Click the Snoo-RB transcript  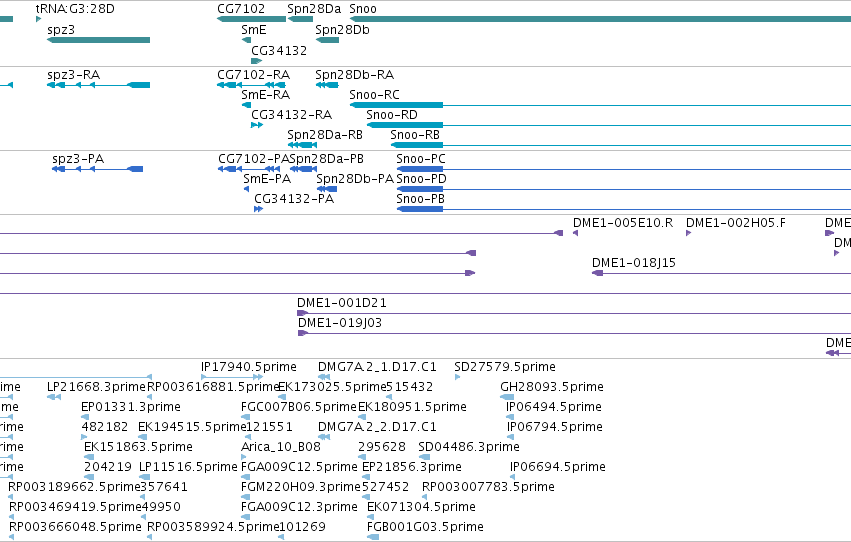click(621, 145)
